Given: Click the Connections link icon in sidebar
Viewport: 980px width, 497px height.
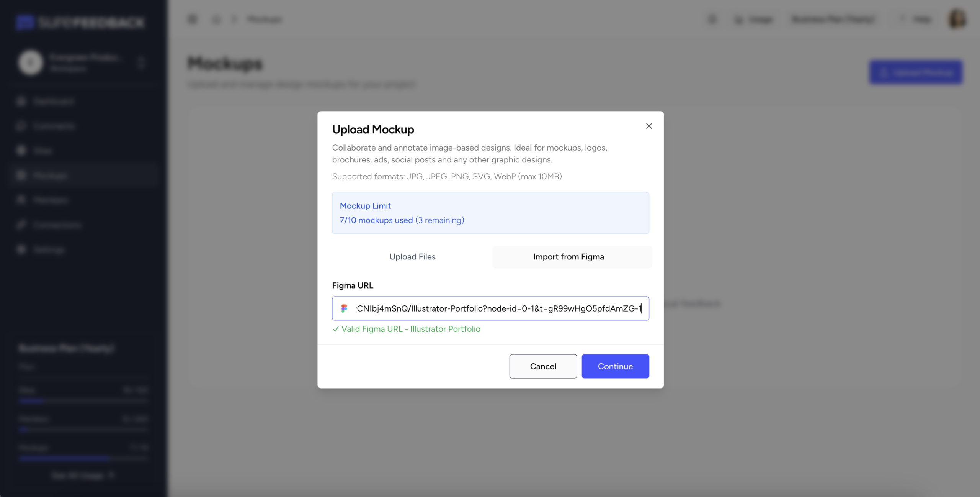Looking at the screenshot, I should pyautogui.click(x=21, y=225).
